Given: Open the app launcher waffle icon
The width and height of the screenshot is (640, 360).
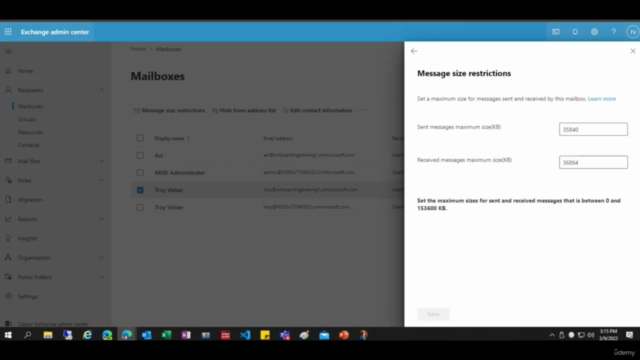Looking at the screenshot, I should [8, 32].
